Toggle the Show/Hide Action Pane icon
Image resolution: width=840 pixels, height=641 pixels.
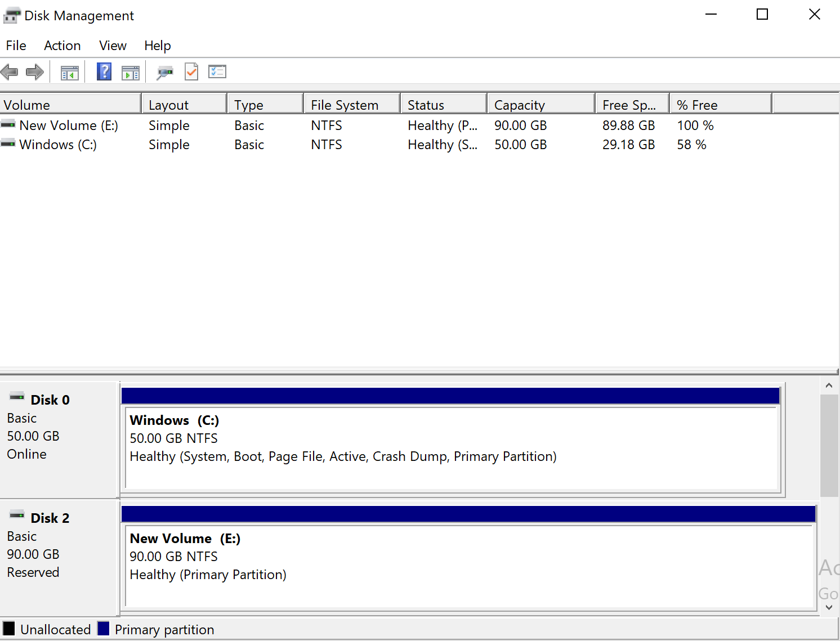click(x=131, y=73)
